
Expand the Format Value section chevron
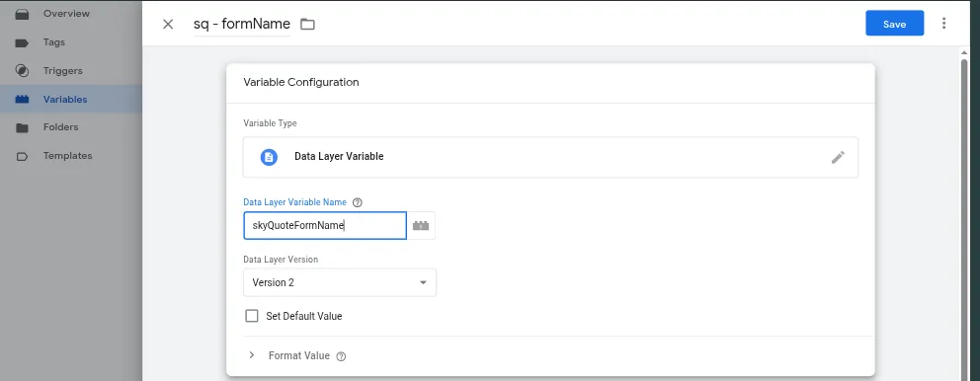(x=251, y=355)
